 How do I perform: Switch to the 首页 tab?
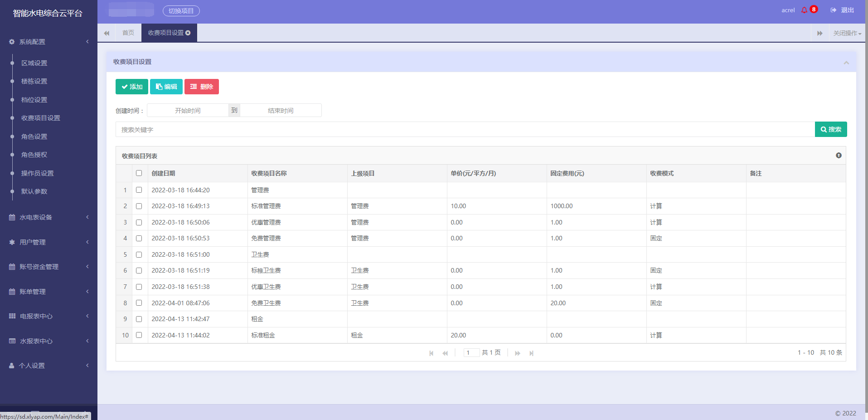click(x=128, y=33)
